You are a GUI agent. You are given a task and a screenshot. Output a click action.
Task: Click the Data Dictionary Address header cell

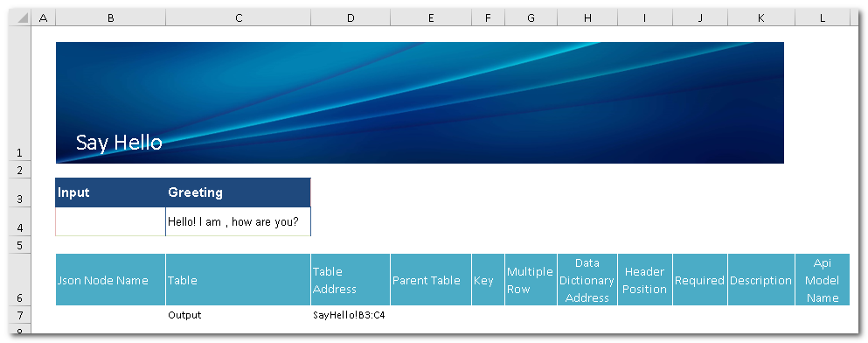pyautogui.click(x=587, y=280)
